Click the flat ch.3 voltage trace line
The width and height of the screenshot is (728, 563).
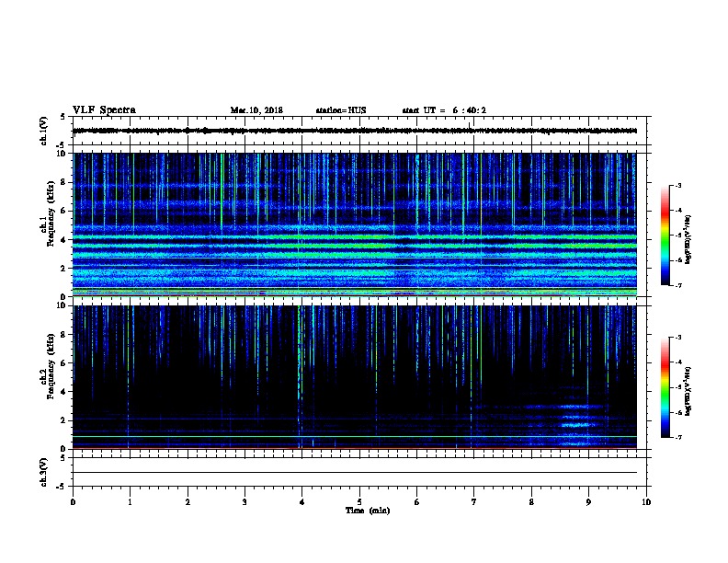pos(355,473)
